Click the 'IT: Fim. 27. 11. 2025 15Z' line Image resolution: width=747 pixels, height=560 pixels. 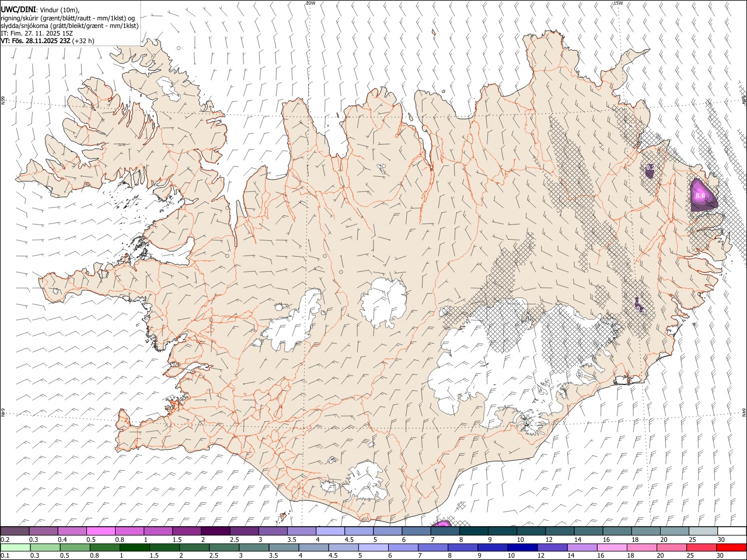37,33
